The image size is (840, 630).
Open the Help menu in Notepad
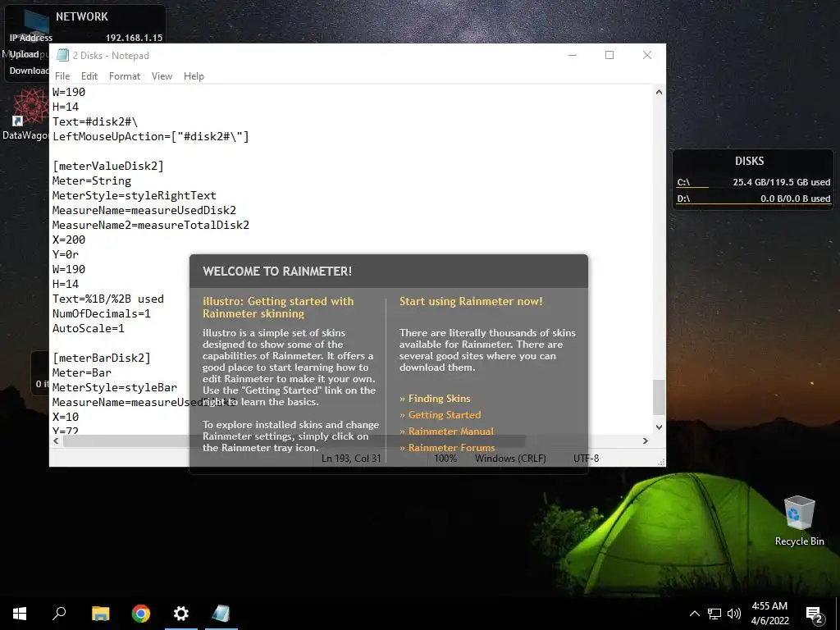click(x=194, y=76)
